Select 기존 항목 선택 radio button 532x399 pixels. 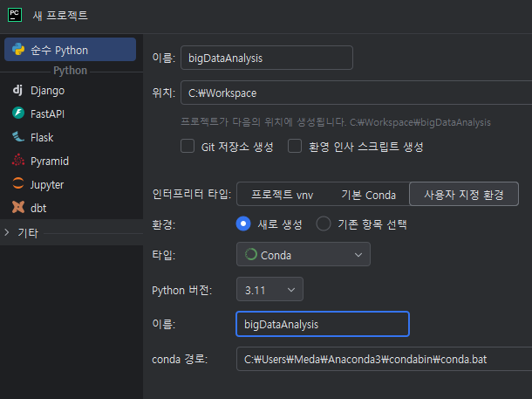[324, 224]
